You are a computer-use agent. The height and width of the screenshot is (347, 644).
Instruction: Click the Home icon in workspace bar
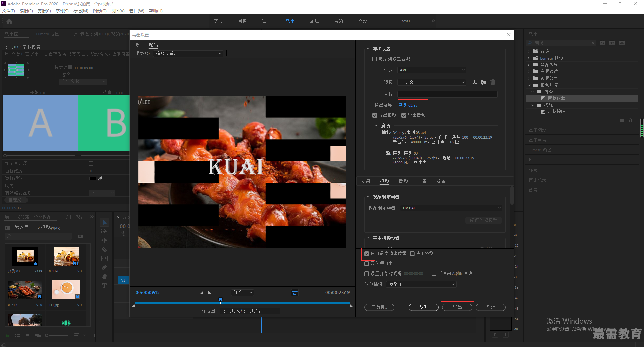click(x=9, y=21)
